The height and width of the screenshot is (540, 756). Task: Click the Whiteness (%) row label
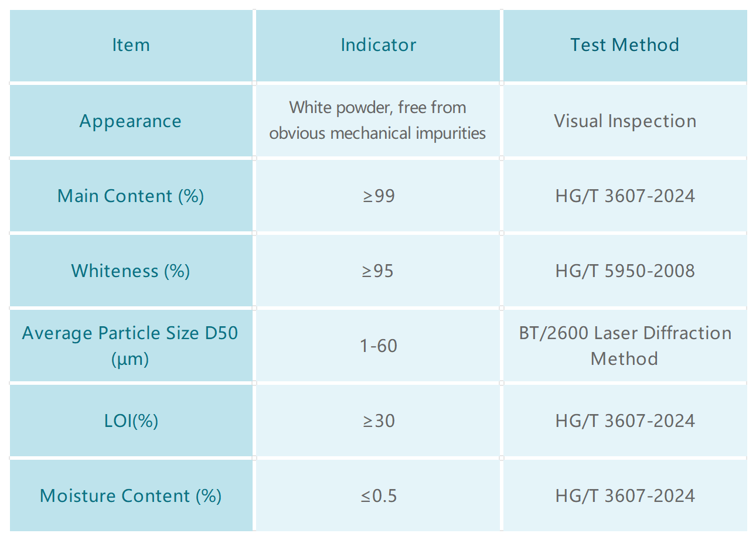click(x=131, y=271)
